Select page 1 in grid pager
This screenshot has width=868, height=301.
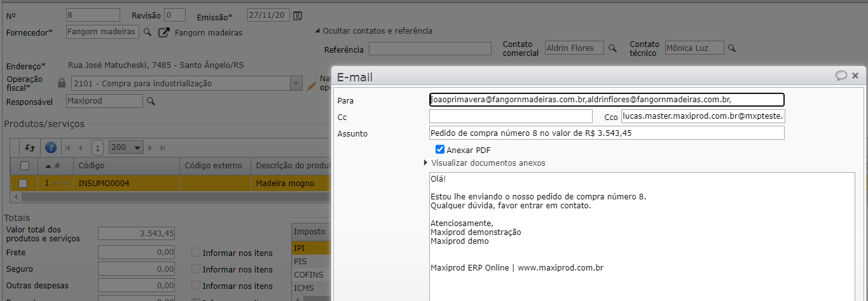click(x=97, y=148)
